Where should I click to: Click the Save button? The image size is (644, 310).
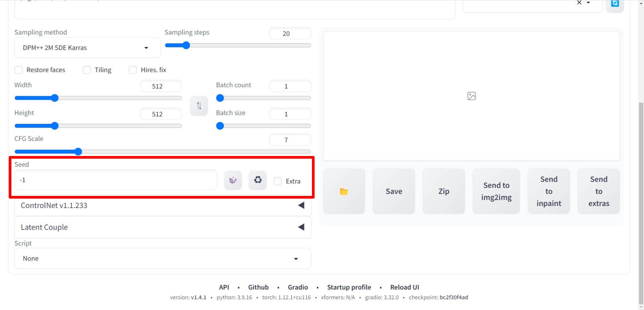(394, 191)
